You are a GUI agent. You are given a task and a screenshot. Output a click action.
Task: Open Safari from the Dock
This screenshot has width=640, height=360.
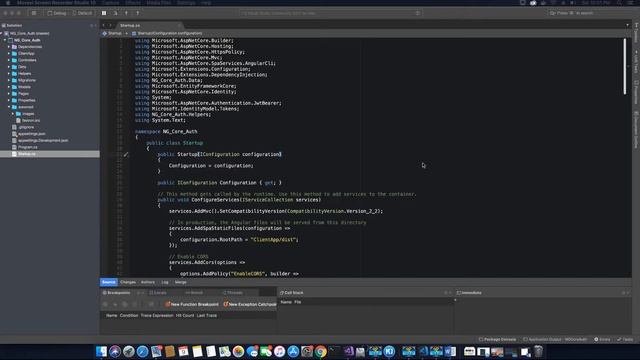click(142, 351)
